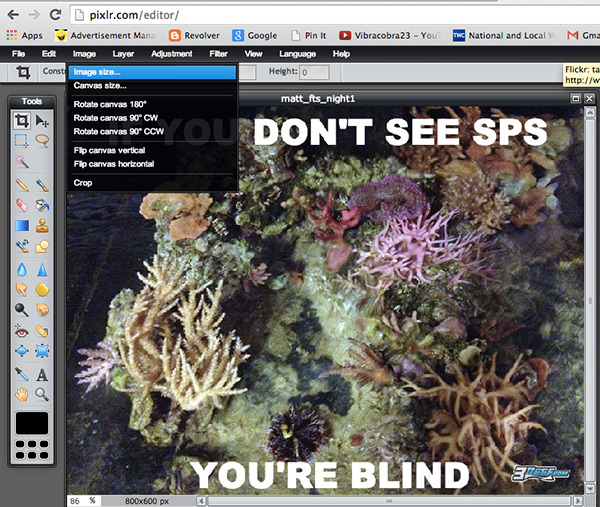Select the Sharpen triangle tool

42,270
